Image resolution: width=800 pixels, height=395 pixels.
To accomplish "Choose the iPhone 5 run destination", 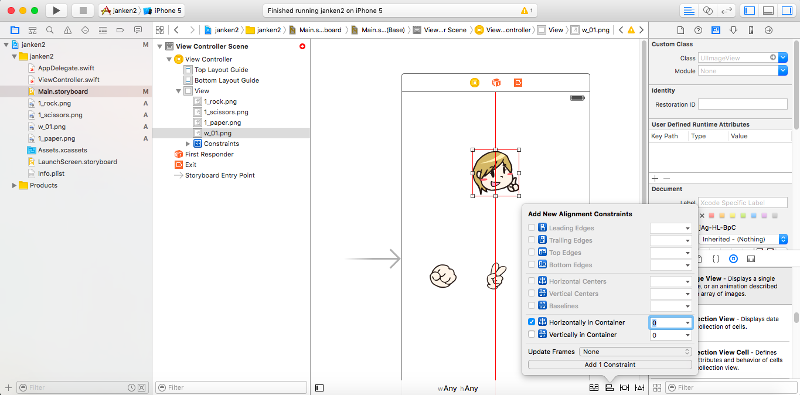I will (x=163, y=10).
